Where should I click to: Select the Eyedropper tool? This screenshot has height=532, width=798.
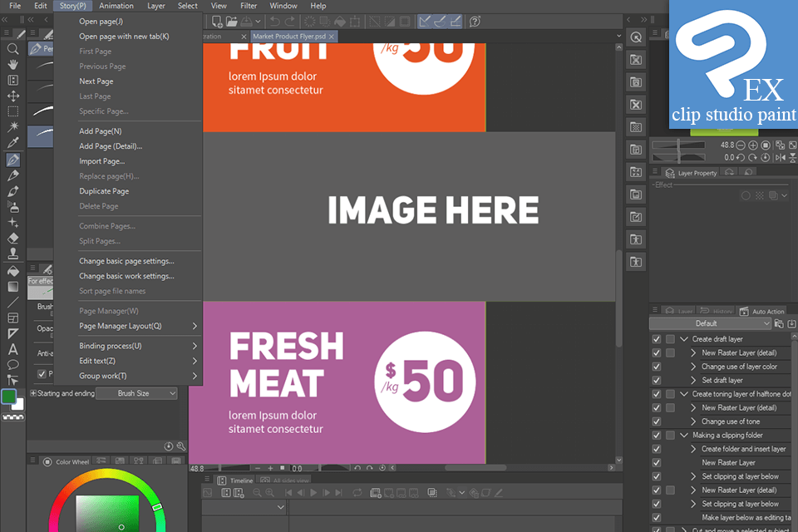coord(12,142)
